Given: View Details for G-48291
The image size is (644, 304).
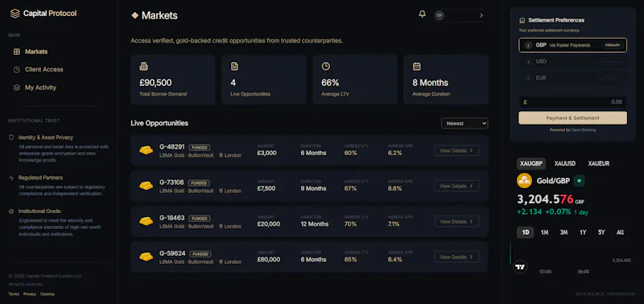Looking at the screenshot, I should pyautogui.click(x=456, y=150).
